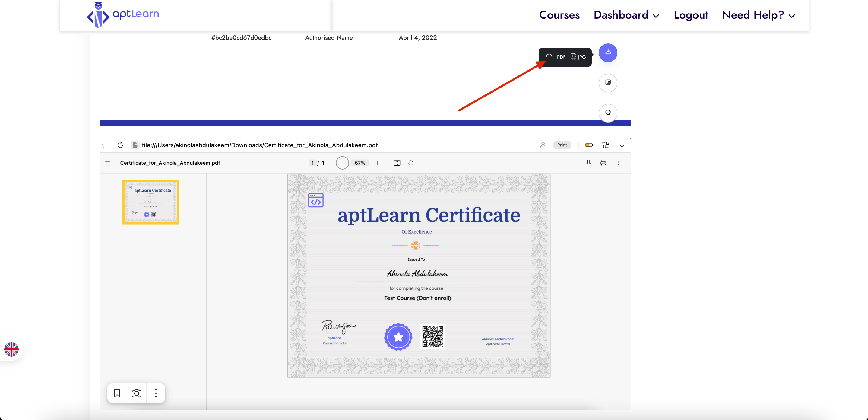Click the for completing the course text
The height and width of the screenshot is (420, 868).
[x=416, y=288]
